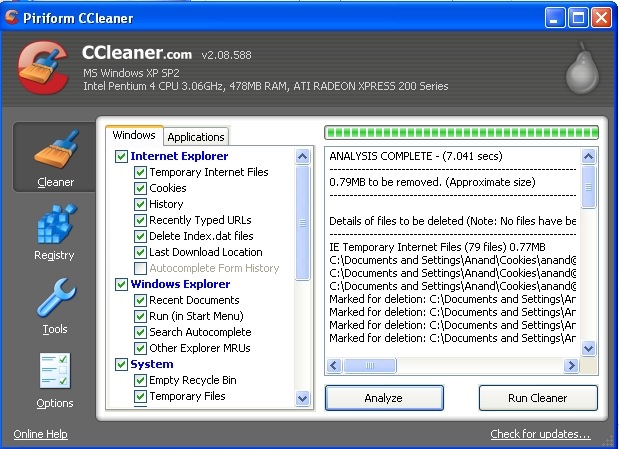This screenshot has width=619, height=449.
Task: Click the Piriform pear logo
Action: click(583, 68)
